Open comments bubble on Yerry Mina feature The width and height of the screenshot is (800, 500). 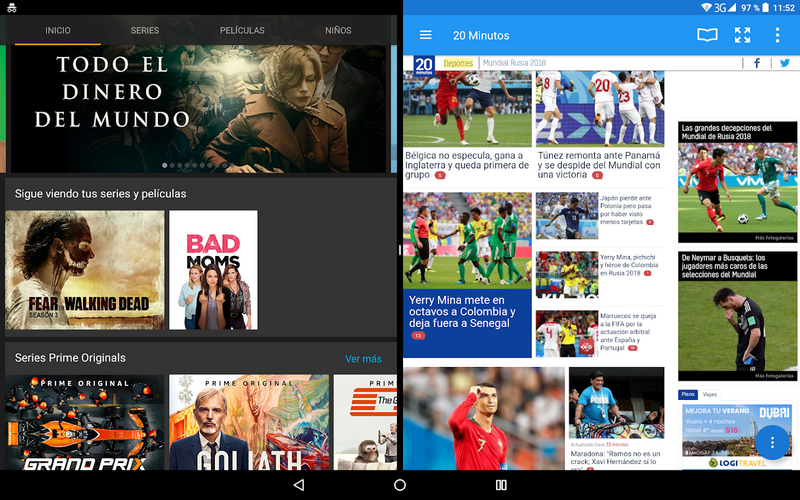418,336
